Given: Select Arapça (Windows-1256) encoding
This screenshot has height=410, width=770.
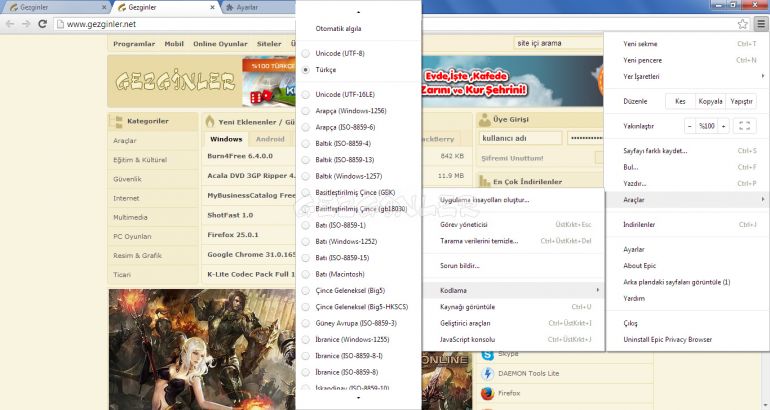Looking at the screenshot, I should tap(351, 111).
